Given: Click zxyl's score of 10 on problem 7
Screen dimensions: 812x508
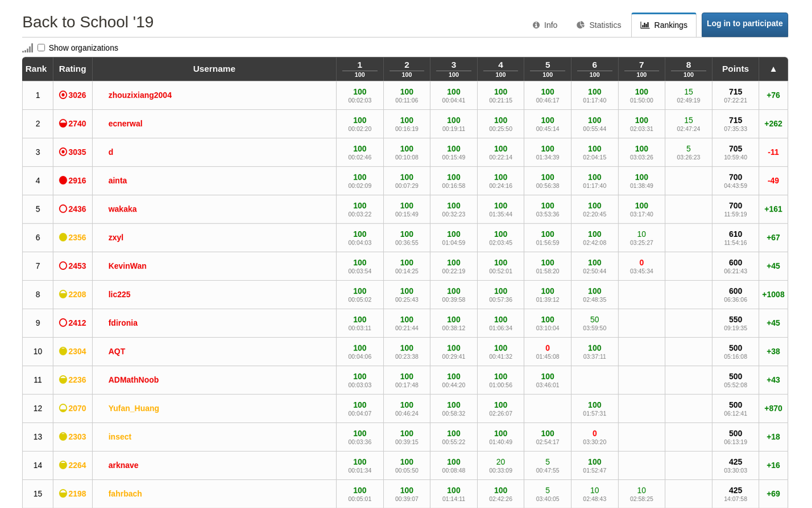Looking at the screenshot, I should pos(641,234).
